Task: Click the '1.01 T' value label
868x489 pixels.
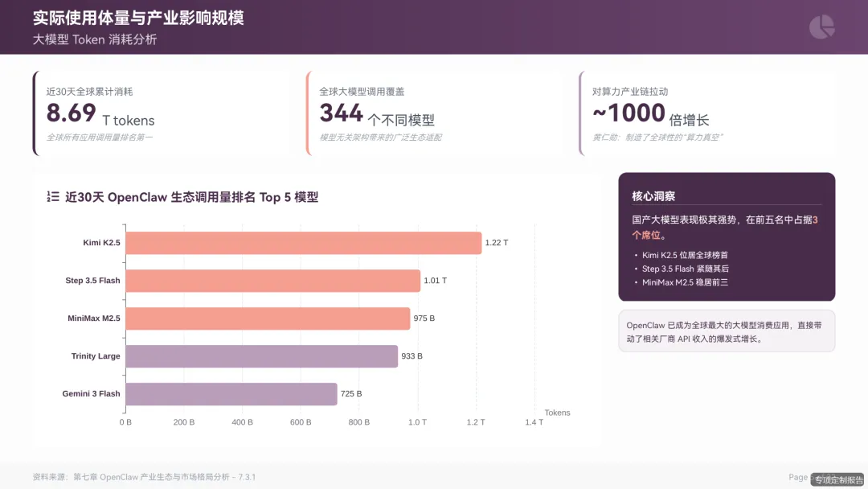Action: (435, 280)
